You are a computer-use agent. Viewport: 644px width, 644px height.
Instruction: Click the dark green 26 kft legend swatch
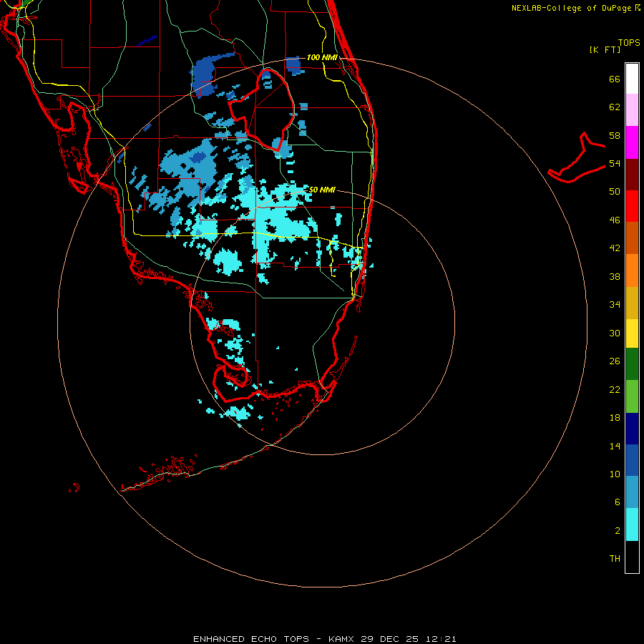632,364
